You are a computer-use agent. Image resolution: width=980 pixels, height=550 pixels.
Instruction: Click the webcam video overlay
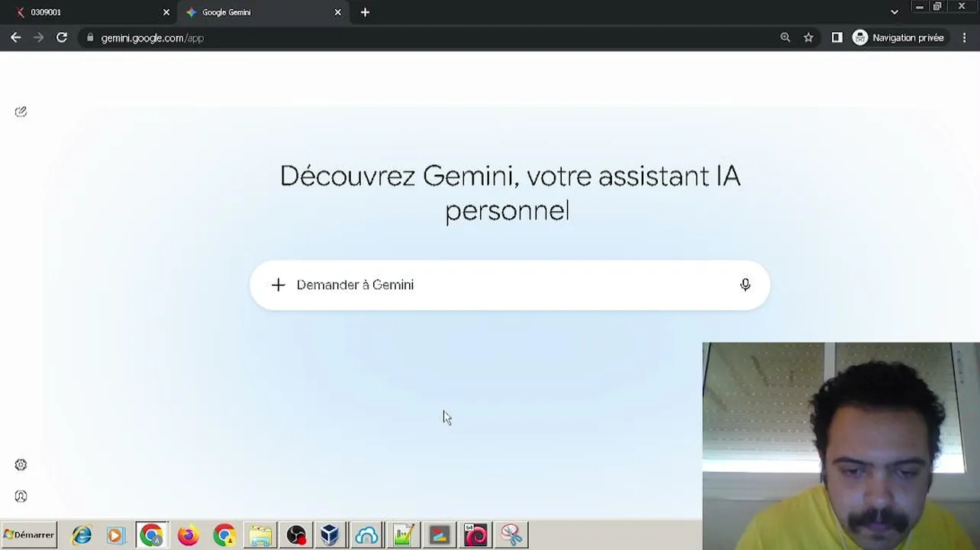[x=841, y=446]
